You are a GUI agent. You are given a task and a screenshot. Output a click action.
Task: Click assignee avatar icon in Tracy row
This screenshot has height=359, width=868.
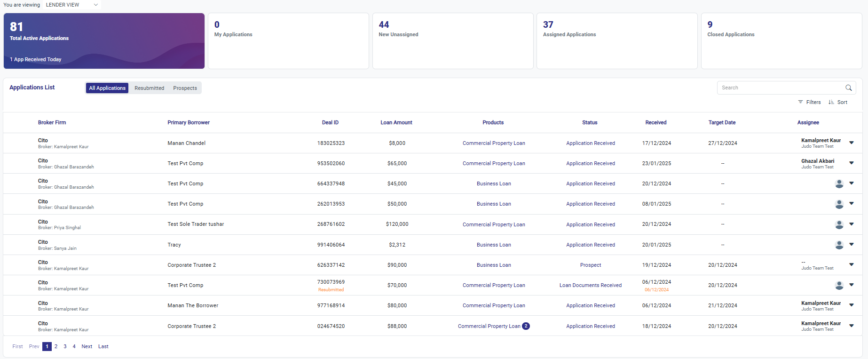pyautogui.click(x=839, y=245)
